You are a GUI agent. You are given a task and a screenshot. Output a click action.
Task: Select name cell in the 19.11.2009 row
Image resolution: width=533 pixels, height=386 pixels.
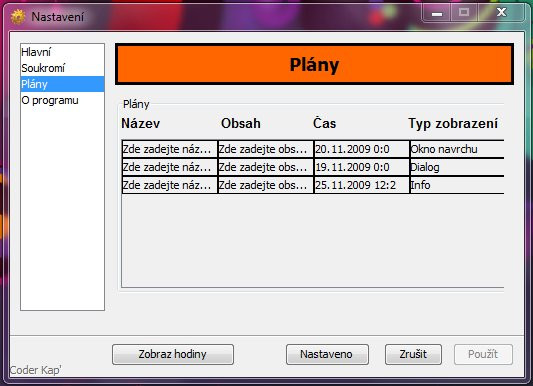(x=170, y=167)
